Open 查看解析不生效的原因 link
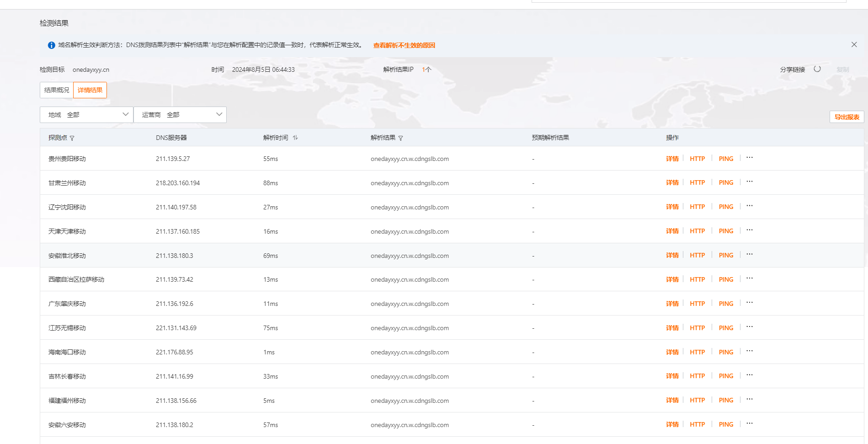Image resolution: width=868 pixels, height=444 pixels. point(404,45)
